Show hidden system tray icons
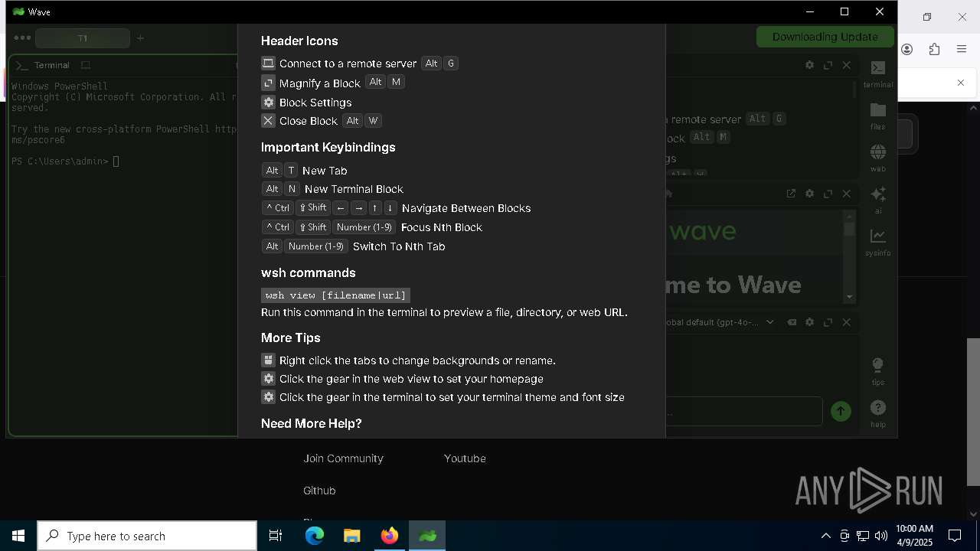Screen dimensions: 980x551 pyautogui.click(x=825, y=536)
